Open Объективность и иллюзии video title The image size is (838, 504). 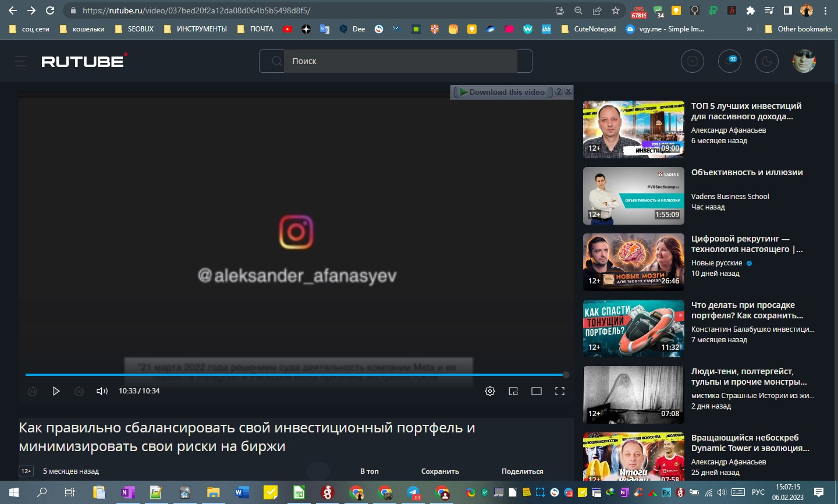(x=747, y=172)
